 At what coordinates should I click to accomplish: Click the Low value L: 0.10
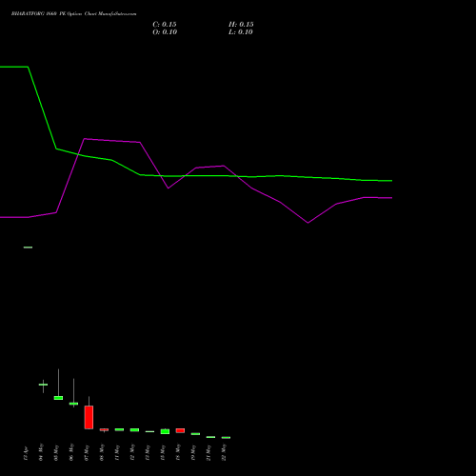pyautogui.click(x=241, y=32)
